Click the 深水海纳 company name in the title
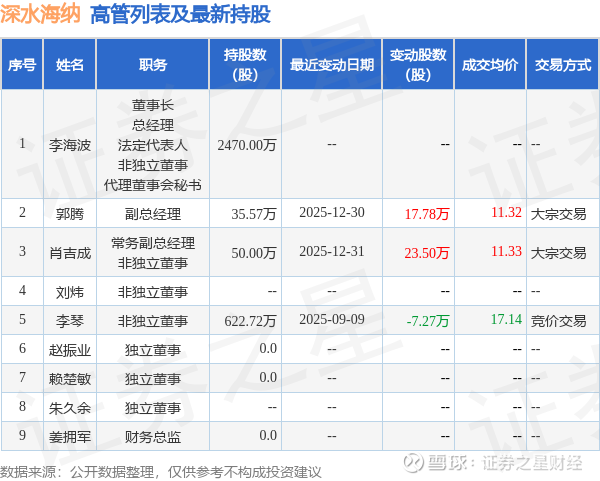 tap(40, 14)
